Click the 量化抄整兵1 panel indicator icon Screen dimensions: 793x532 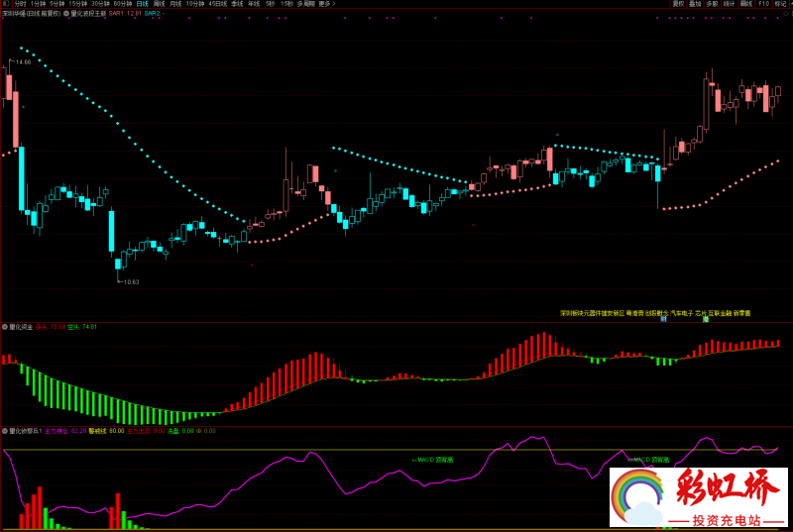tap(5, 431)
